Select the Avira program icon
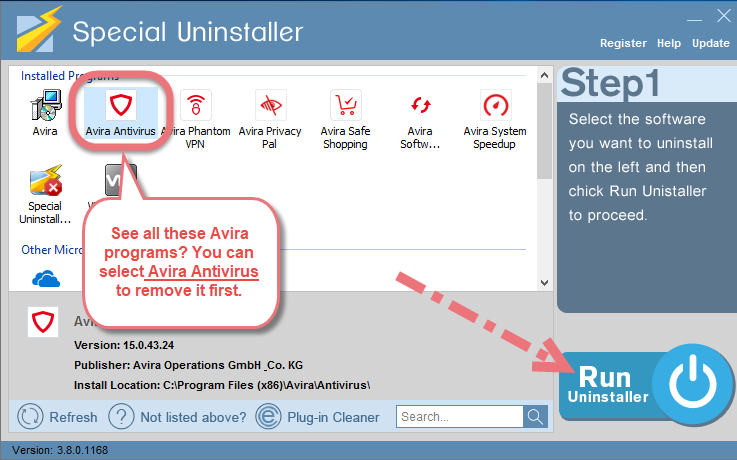This screenshot has height=460, width=737. point(45,106)
